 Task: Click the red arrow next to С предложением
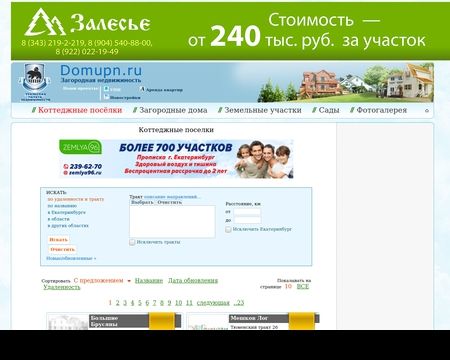(129, 281)
